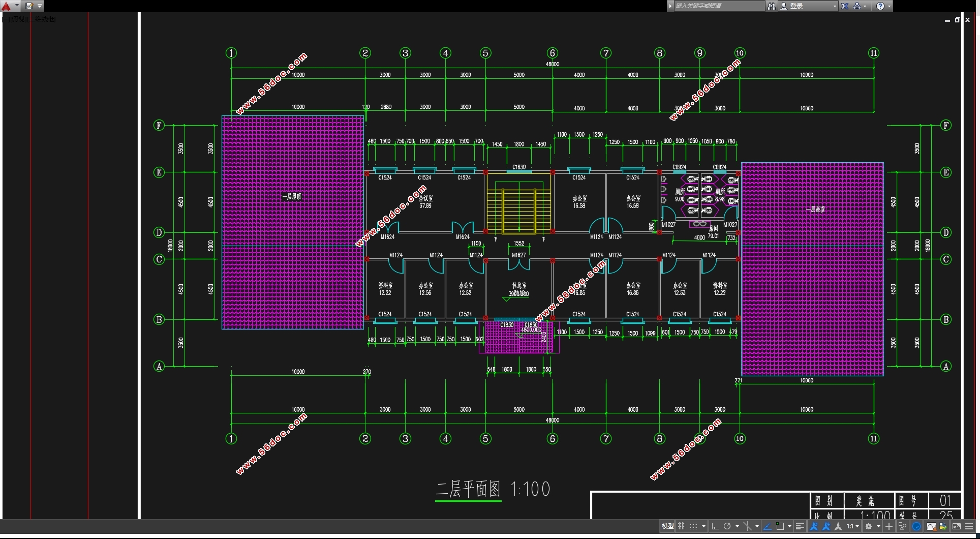Click the left 18000 vertical dimension
Viewport: 980px width, 539px height.
(170, 246)
